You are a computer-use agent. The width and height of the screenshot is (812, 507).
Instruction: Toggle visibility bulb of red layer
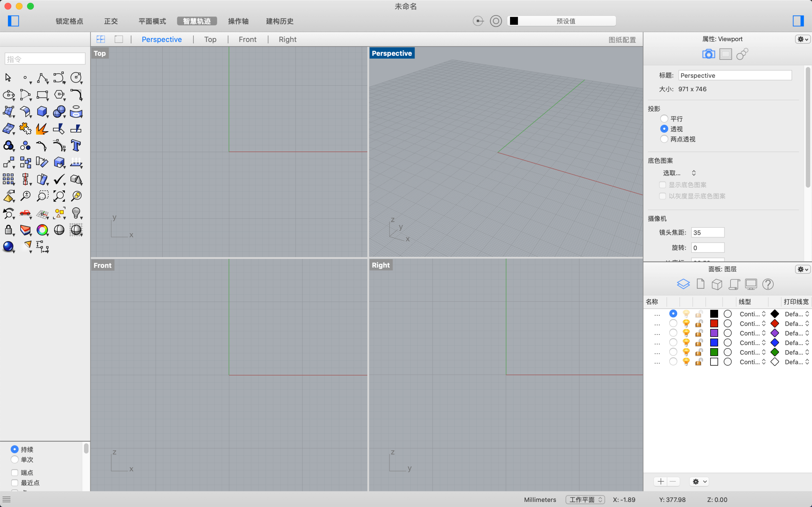click(686, 324)
